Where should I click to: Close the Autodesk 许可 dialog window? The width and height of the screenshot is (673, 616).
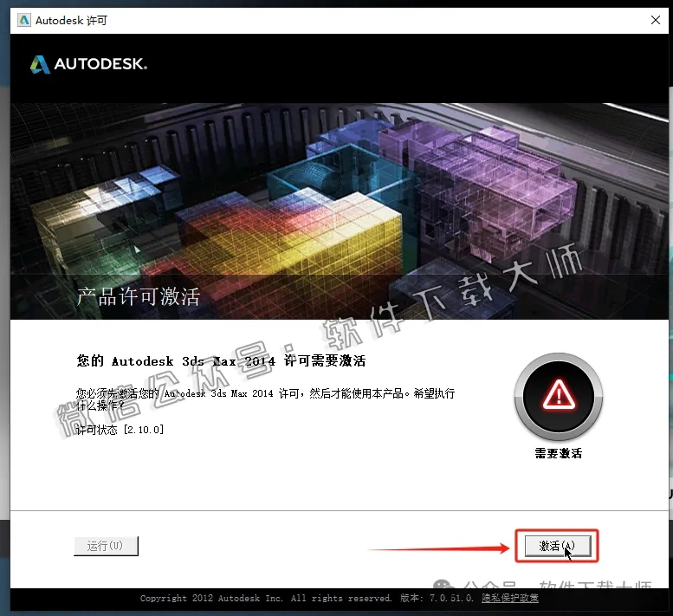(x=656, y=20)
